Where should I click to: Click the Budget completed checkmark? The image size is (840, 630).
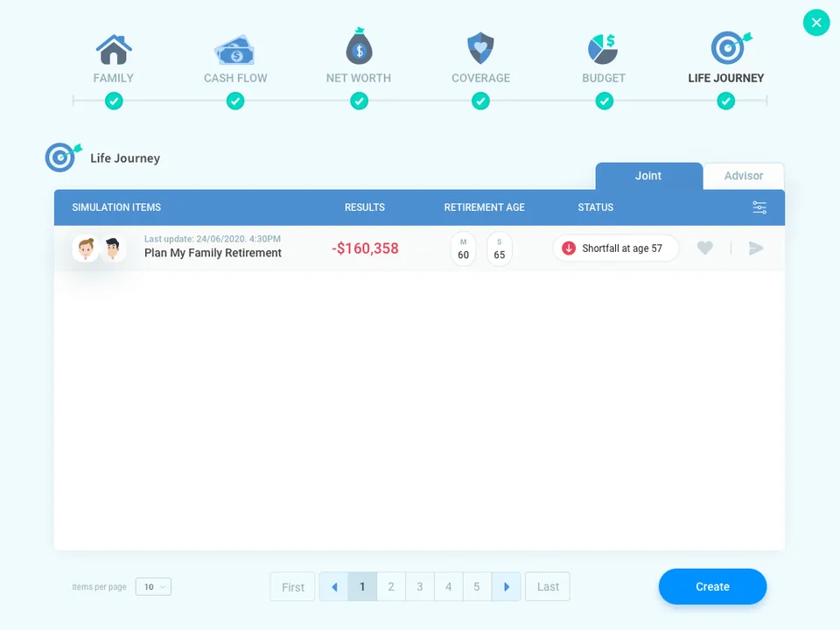605,101
